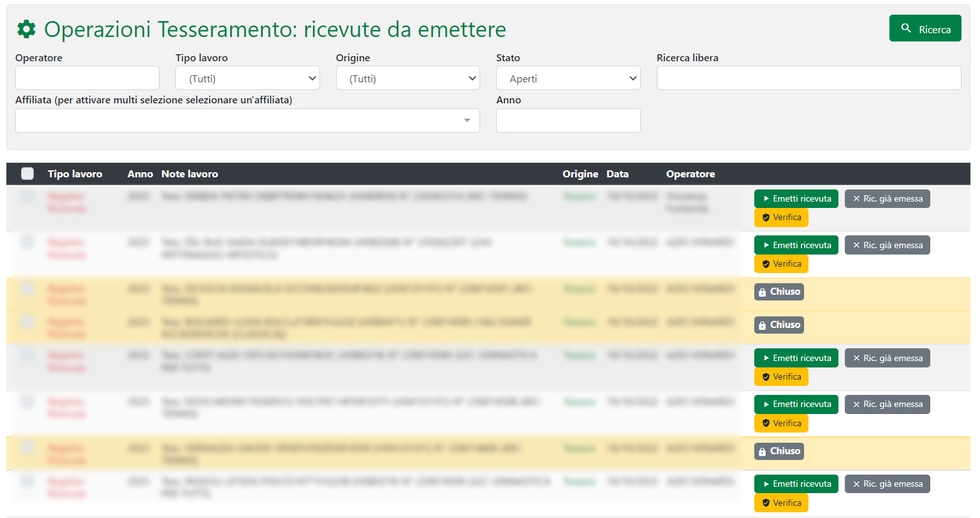Viewport: 980px width, 518px height.
Task: Click the Tipo lavoro column header
Action: [x=75, y=174]
